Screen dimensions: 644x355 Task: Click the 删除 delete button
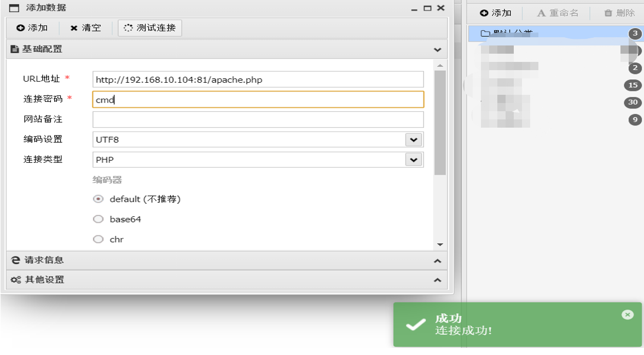tap(620, 13)
